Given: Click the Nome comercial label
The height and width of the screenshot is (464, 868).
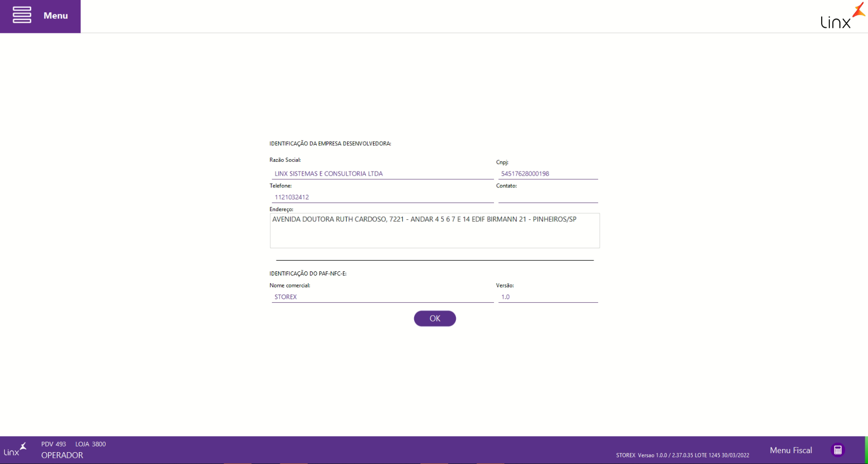Looking at the screenshot, I should [x=290, y=285].
